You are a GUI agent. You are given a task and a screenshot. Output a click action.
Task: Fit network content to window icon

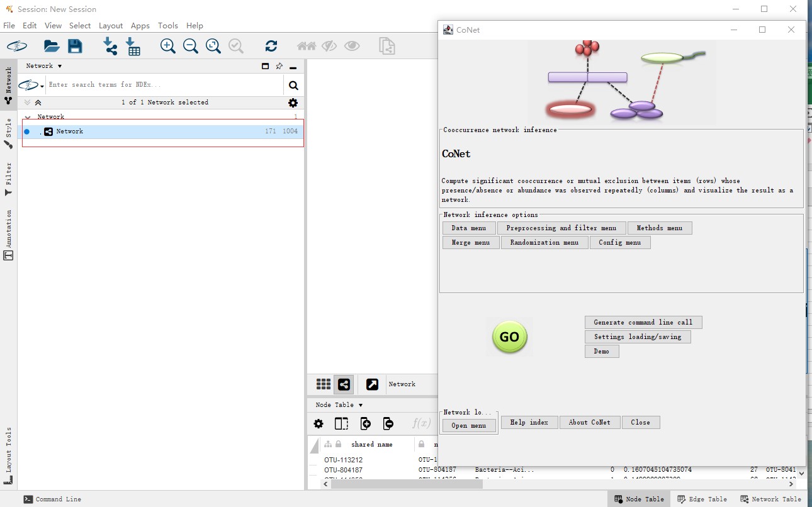tap(213, 46)
